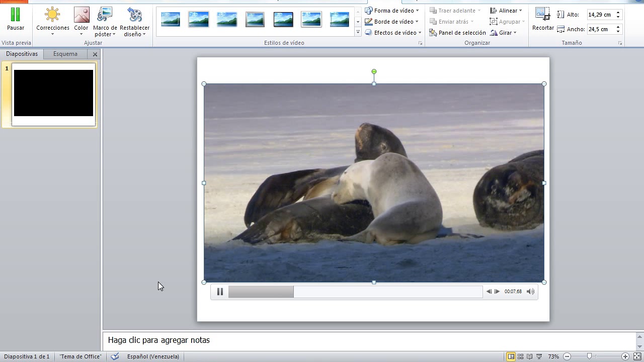Apply the fourth gray-framed video style
This screenshot has height=362, width=644.
pyautogui.click(x=255, y=20)
